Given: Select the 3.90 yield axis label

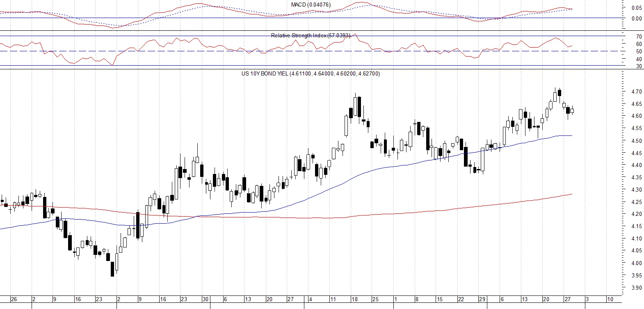Looking at the screenshot, I should tap(637, 288).
